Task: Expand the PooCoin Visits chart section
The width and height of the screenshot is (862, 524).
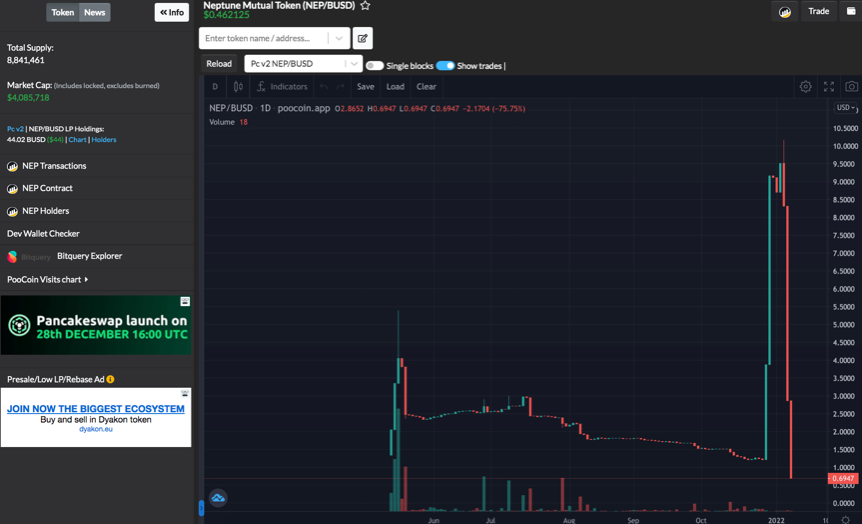Action: pyautogui.click(x=48, y=279)
